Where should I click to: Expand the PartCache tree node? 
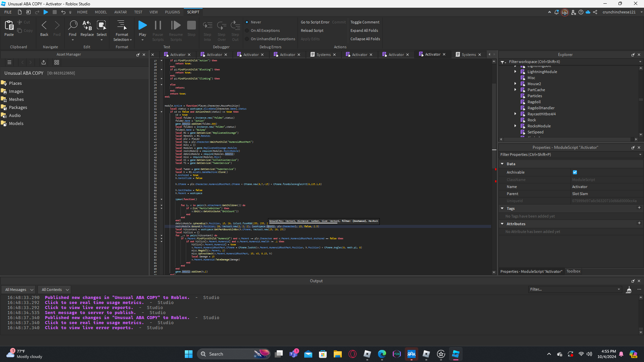pos(516,89)
